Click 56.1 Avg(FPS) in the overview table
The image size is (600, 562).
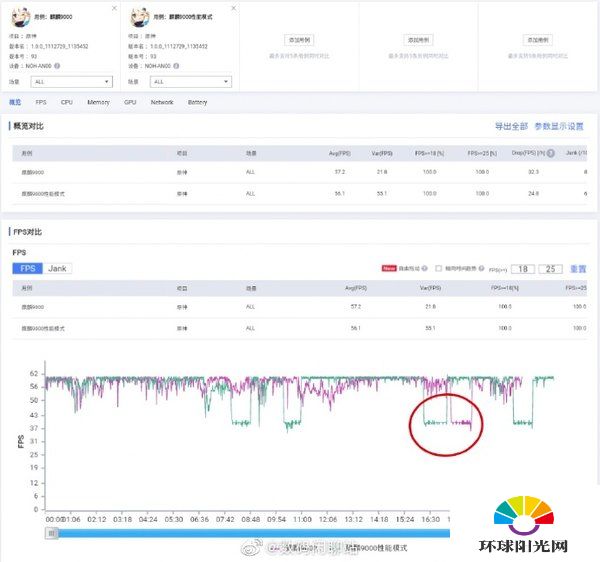339,194
